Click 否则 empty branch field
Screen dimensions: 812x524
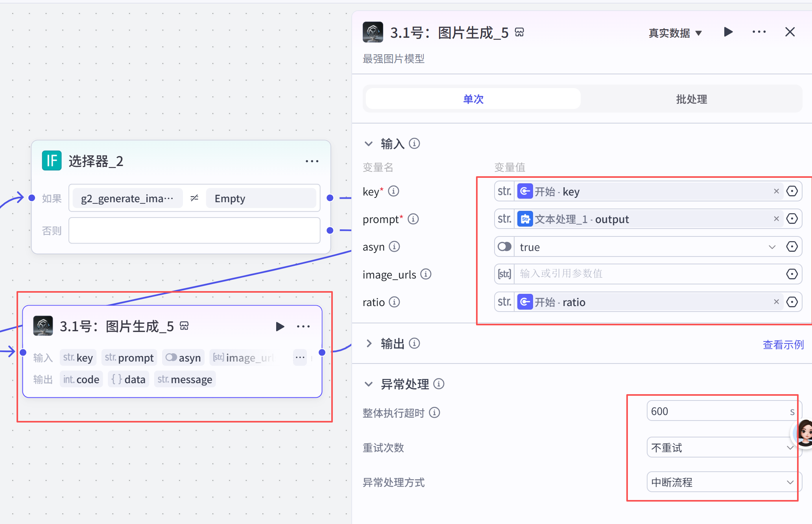point(194,231)
